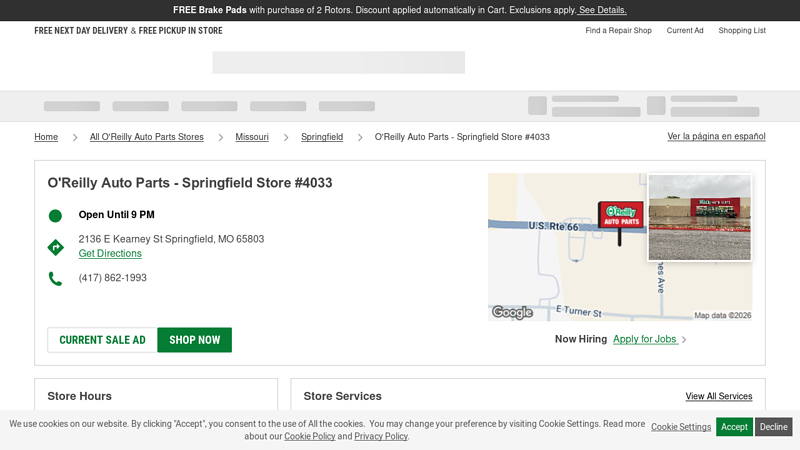The image size is (800, 450).
Task: Open the Shopping List
Action: (742, 31)
